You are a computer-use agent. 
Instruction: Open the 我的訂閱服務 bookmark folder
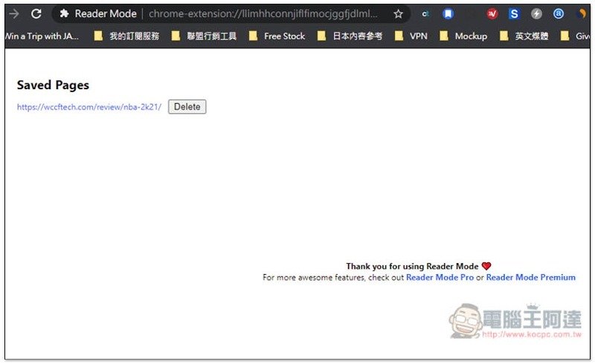click(x=126, y=36)
